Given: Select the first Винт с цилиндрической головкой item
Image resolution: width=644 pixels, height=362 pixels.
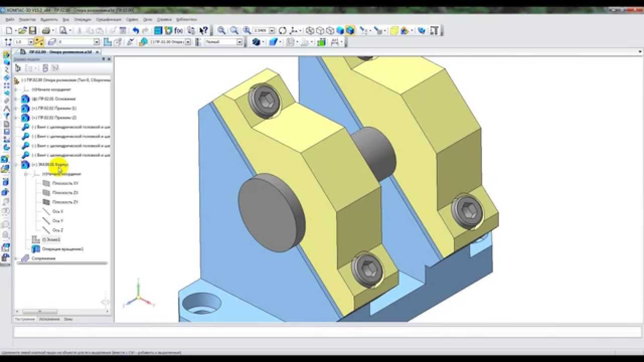Looking at the screenshot, I should click(70, 127).
